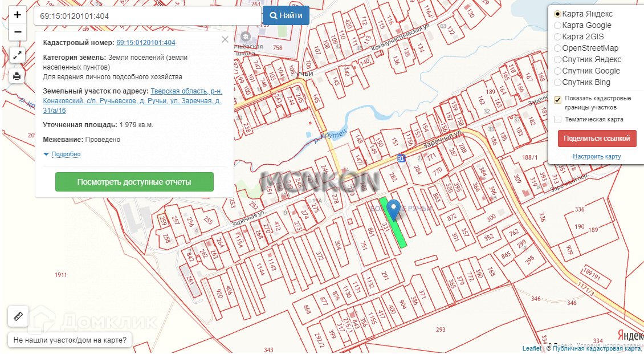This screenshot has width=644, height=354.
Task: Click parcel number 300
Action: tap(491, 218)
